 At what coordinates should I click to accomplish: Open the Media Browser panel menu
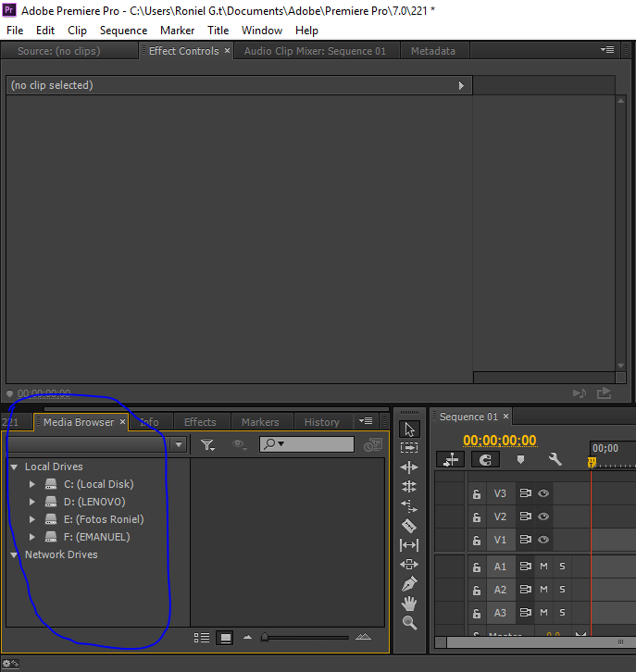[x=366, y=421]
